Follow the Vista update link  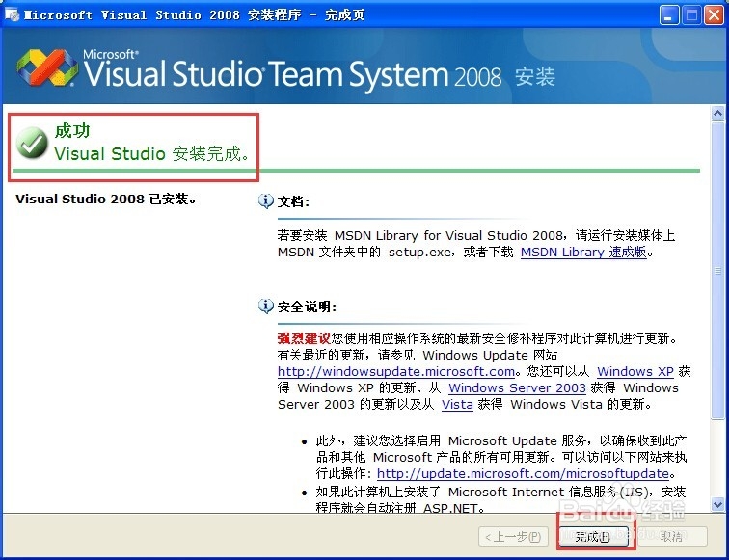coord(457,404)
